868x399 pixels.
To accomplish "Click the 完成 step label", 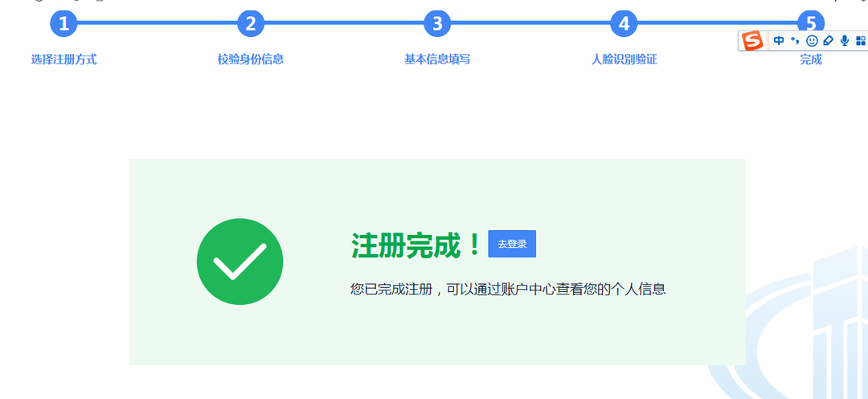I will pyautogui.click(x=811, y=60).
